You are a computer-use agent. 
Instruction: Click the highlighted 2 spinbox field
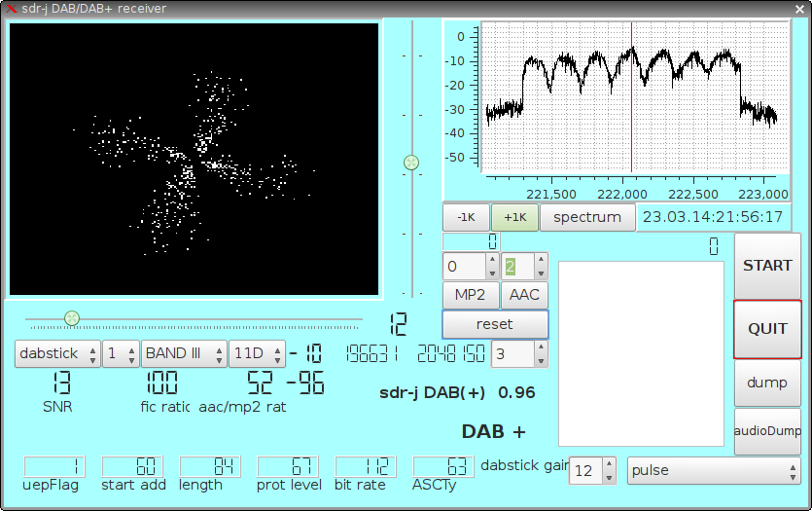(518, 267)
